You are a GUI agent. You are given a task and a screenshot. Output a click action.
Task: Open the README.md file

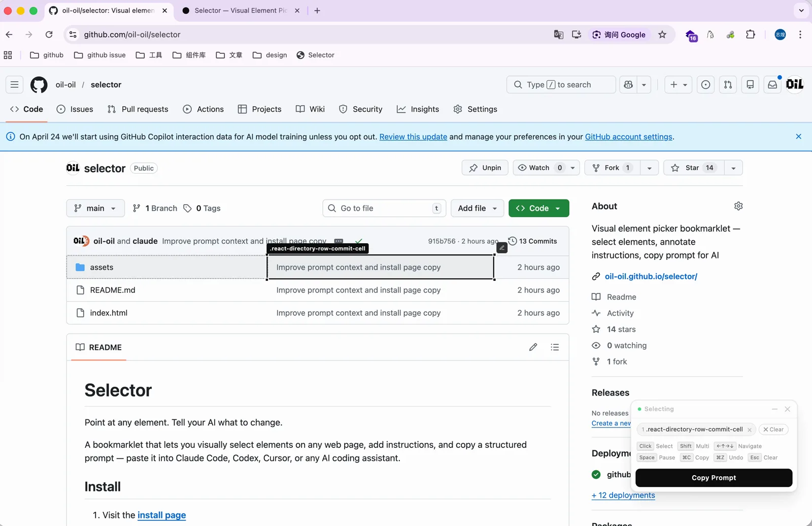(x=113, y=290)
